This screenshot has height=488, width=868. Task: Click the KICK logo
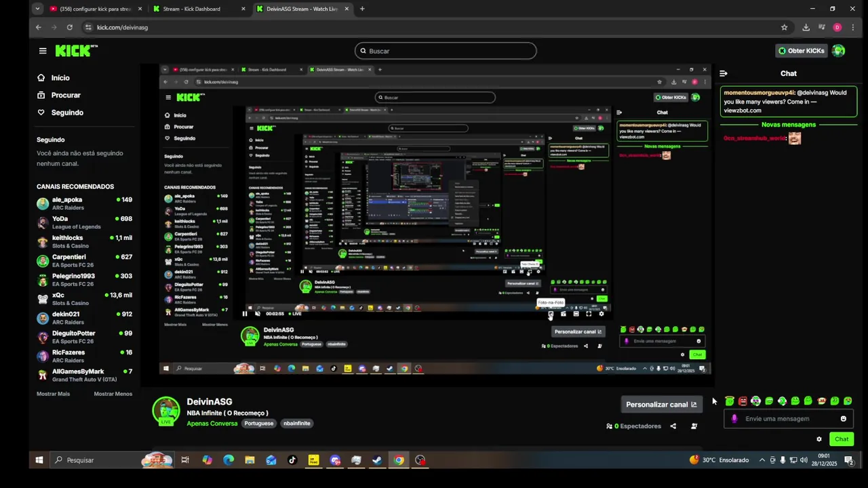coord(76,51)
